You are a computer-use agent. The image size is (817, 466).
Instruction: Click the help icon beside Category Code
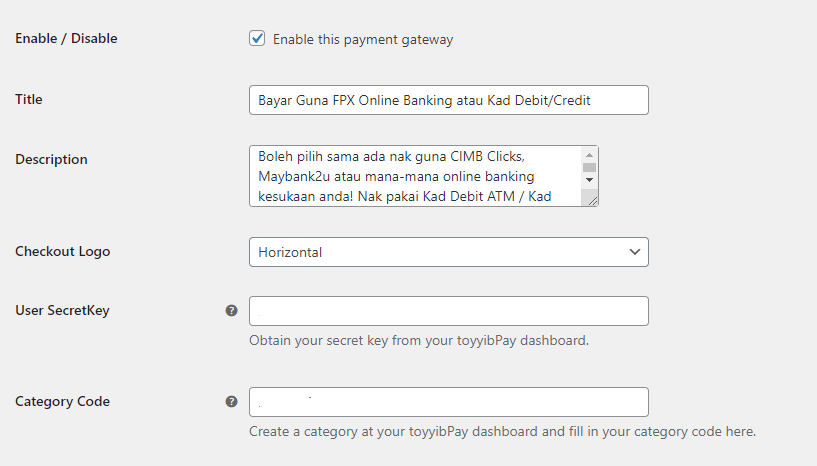coord(231,402)
